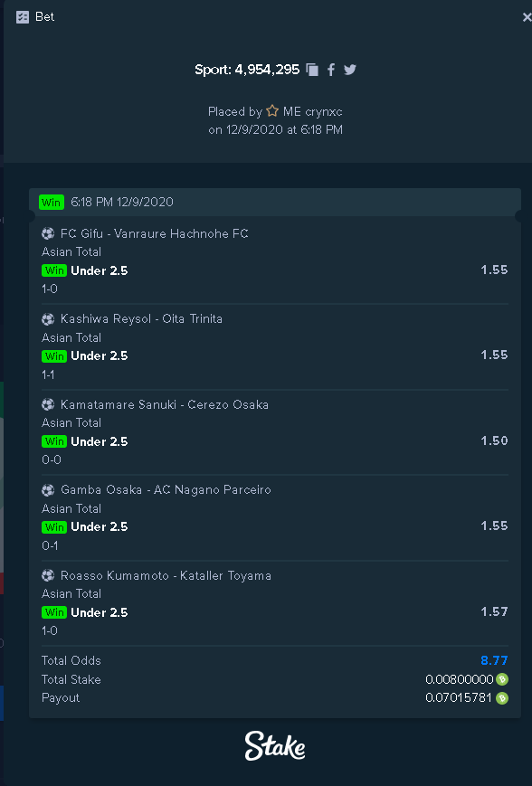Share the bet on Facebook

331,70
